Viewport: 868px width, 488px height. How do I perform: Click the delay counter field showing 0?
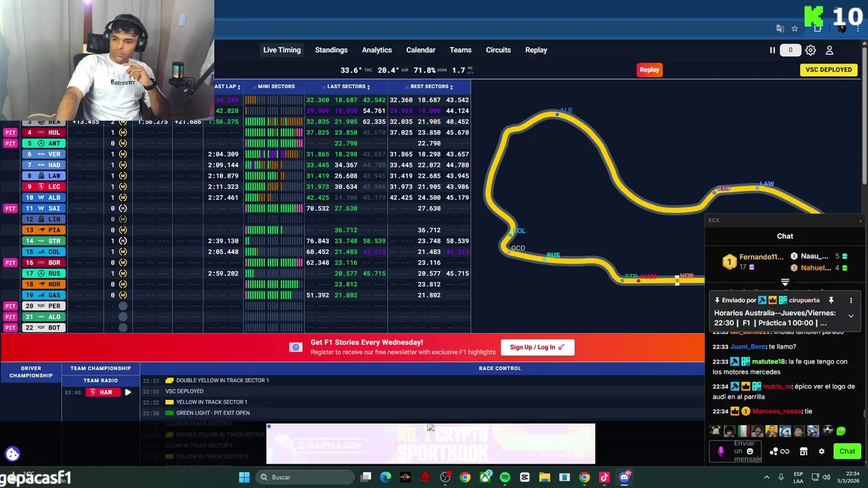790,50
